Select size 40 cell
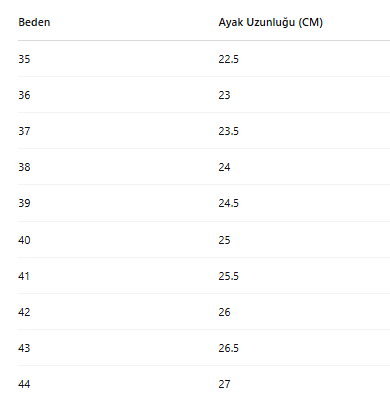Screen dimensions: 390x405 click(24, 240)
